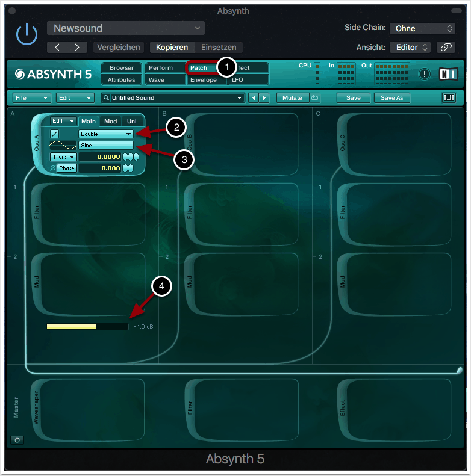Switch to the LFO page
This screenshot has height=476, width=471.
[249, 80]
